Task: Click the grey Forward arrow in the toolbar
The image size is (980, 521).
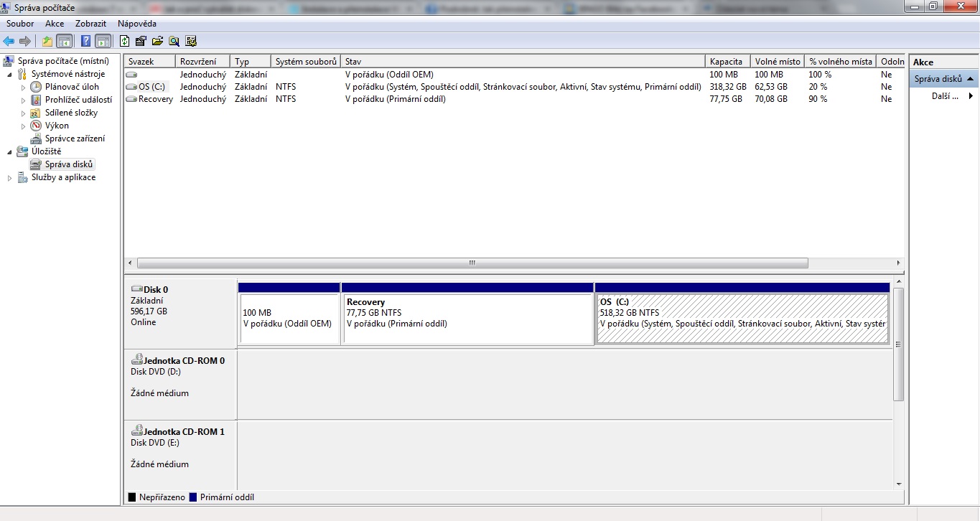Action: [25, 41]
